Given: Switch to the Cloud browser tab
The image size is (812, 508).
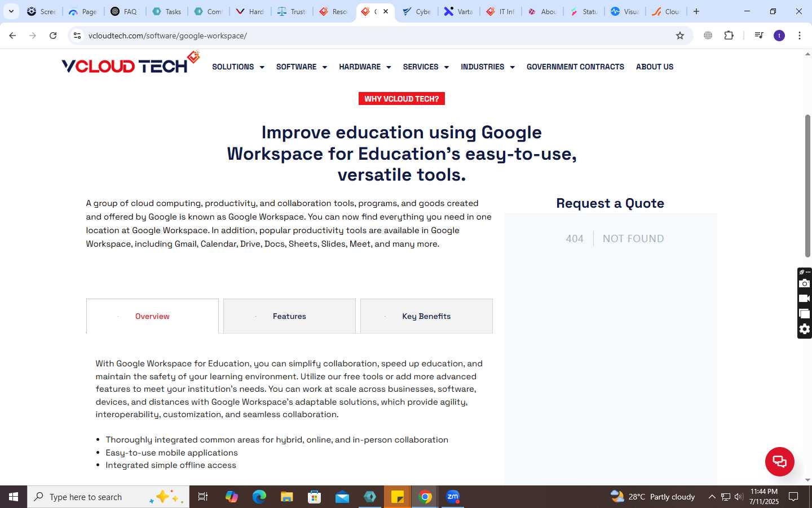Looking at the screenshot, I should [667, 11].
